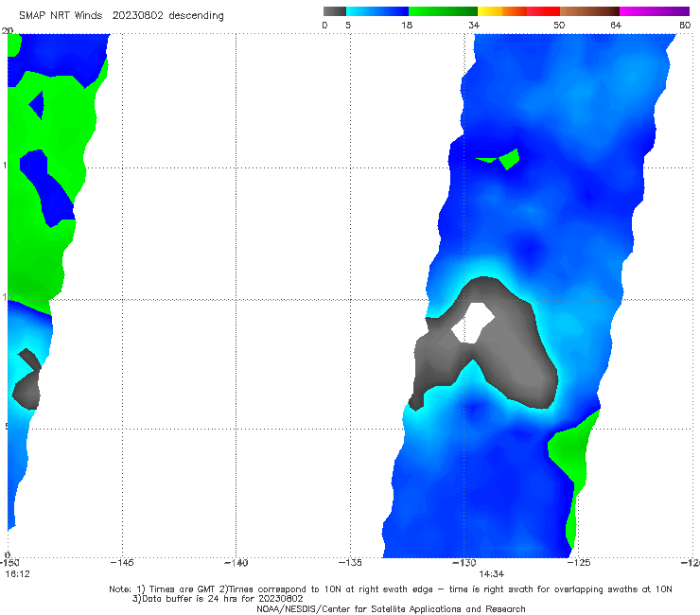Click the swath time label '14:34'
Screen dimensions: 700x615
(491, 574)
